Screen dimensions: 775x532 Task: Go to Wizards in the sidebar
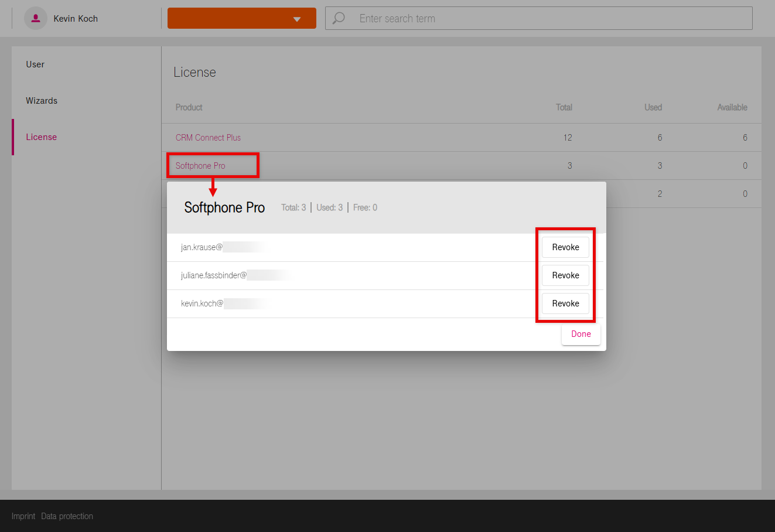point(42,101)
